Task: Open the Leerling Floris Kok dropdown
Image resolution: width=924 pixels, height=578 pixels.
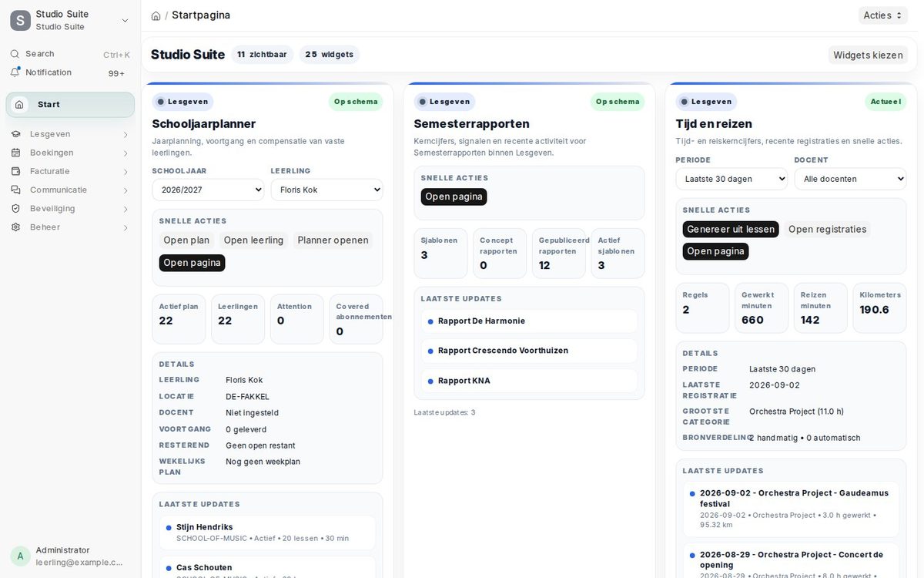Action: coord(326,190)
